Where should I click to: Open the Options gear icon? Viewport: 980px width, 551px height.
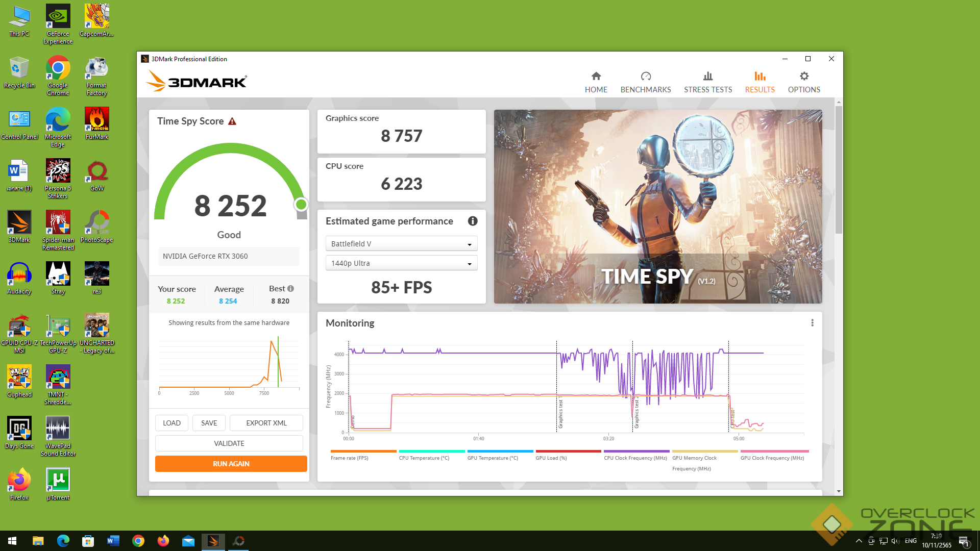click(804, 77)
